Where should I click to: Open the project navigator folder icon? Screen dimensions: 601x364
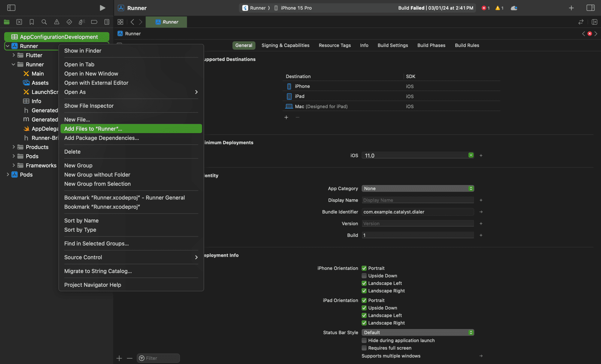pos(7,22)
